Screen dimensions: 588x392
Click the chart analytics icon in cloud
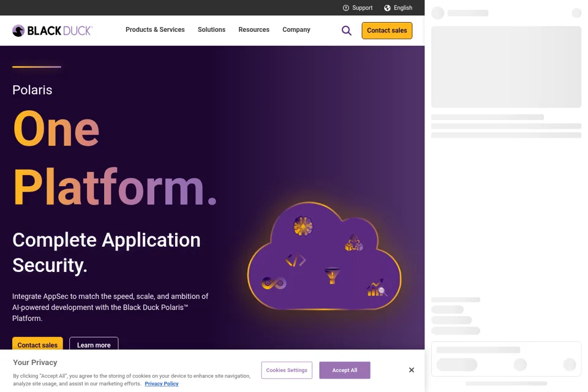point(377,288)
